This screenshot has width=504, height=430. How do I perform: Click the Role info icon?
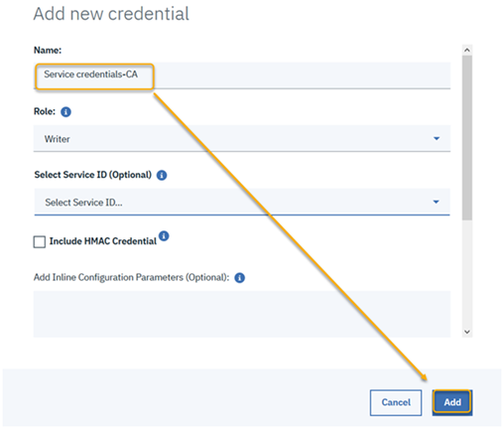click(x=65, y=112)
